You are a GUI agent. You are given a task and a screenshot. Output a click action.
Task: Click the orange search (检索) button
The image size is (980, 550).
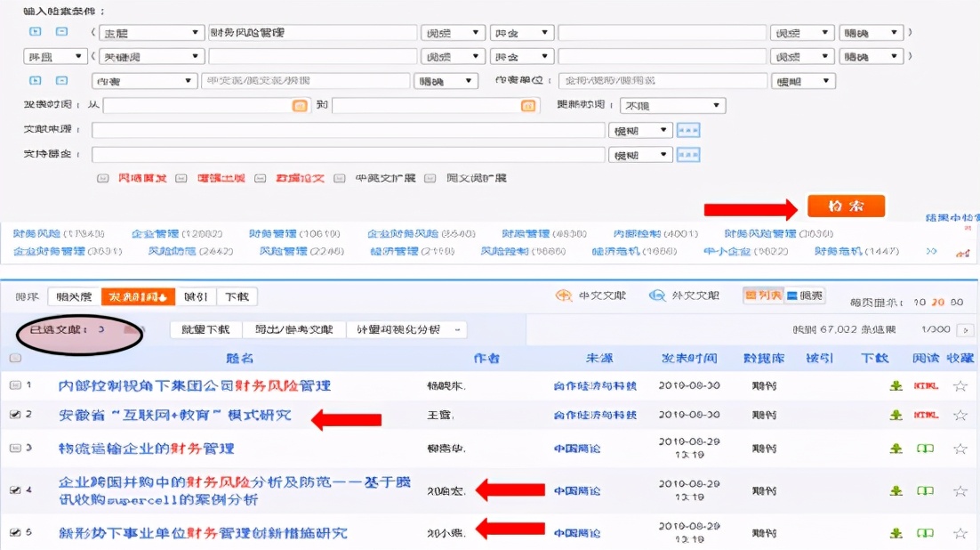[845, 206]
